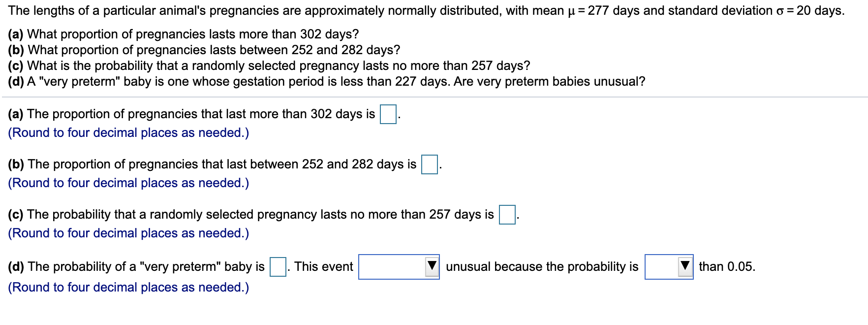
Task: Click question (b) about 252 and 282 days
Action: click(204, 50)
